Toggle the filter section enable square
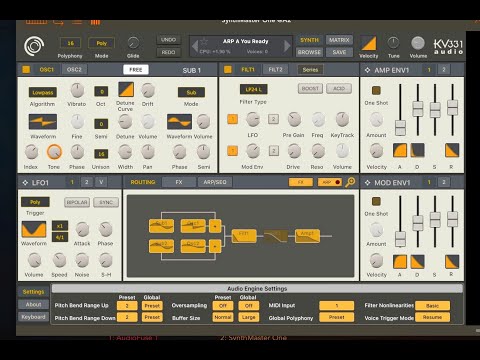This screenshot has height=360, width=480. coord(228,70)
